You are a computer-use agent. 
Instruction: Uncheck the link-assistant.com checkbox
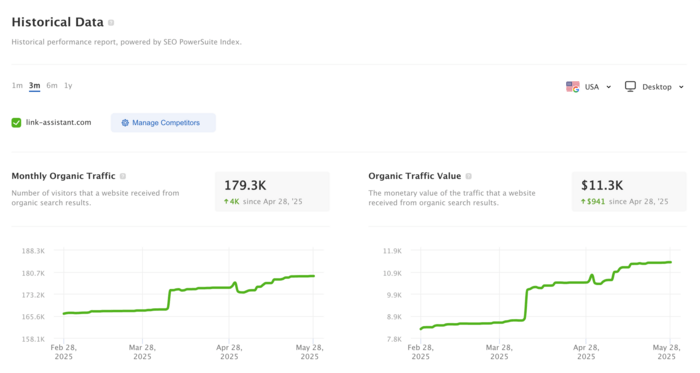(x=17, y=123)
